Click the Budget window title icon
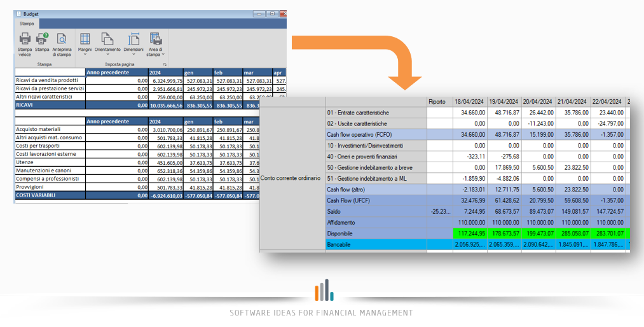644x327 pixels. [x=18, y=14]
